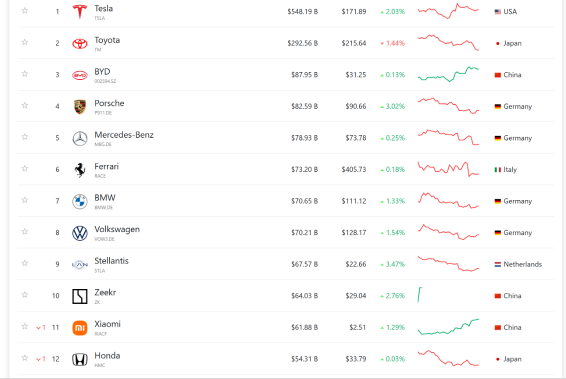
Task: Click the BMW roundel logo
Action: click(x=80, y=201)
